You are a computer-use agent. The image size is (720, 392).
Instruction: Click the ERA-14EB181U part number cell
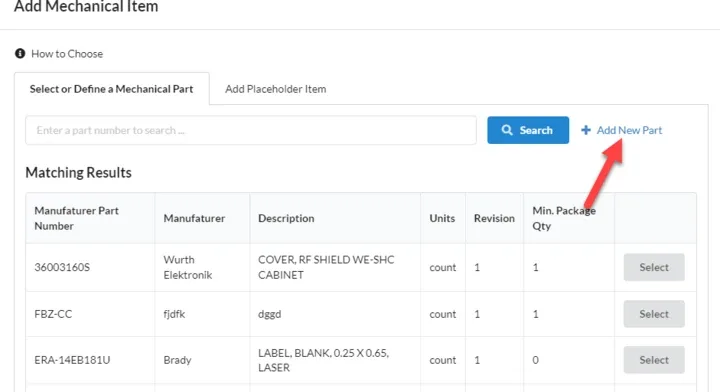tap(72, 360)
